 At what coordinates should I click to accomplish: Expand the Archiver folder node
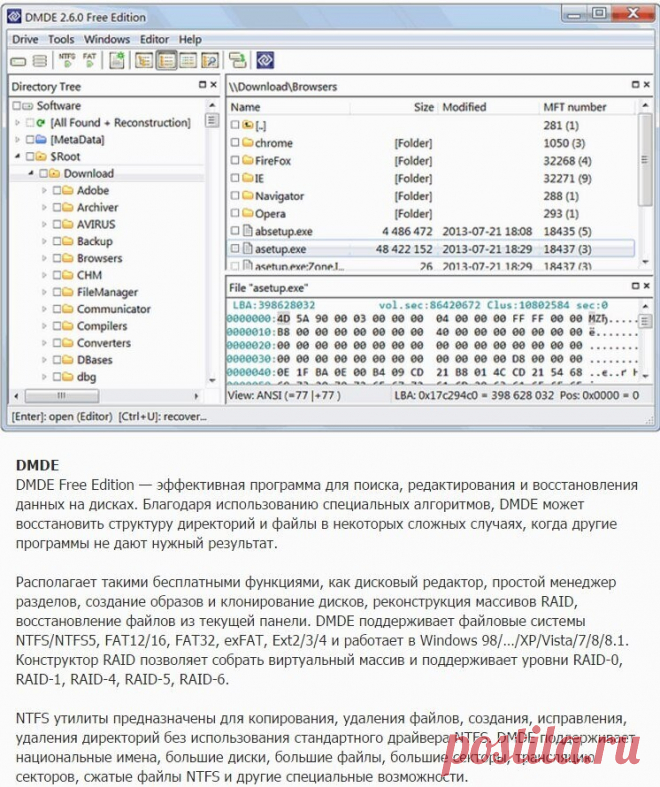pyautogui.click(x=44, y=207)
